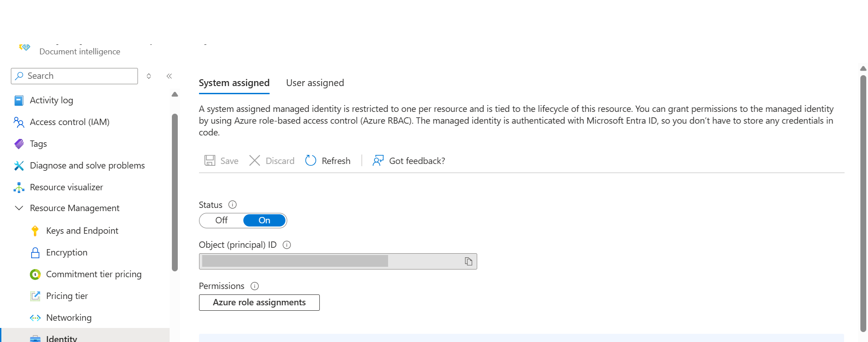Viewport: 868px width, 342px height.
Task: Click the sidebar menu scrollbar thumb
Action: pyautogui.click(x=175, y=193)
